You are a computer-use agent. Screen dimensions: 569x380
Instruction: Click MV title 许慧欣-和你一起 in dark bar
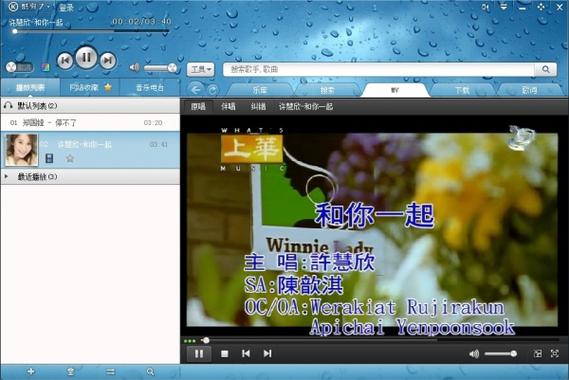306,106
